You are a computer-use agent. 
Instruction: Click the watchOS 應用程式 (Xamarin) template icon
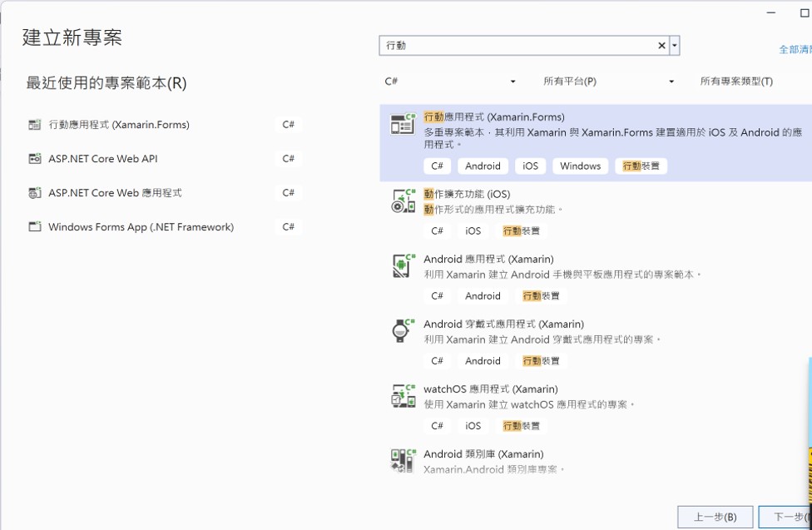coord(403,396)
